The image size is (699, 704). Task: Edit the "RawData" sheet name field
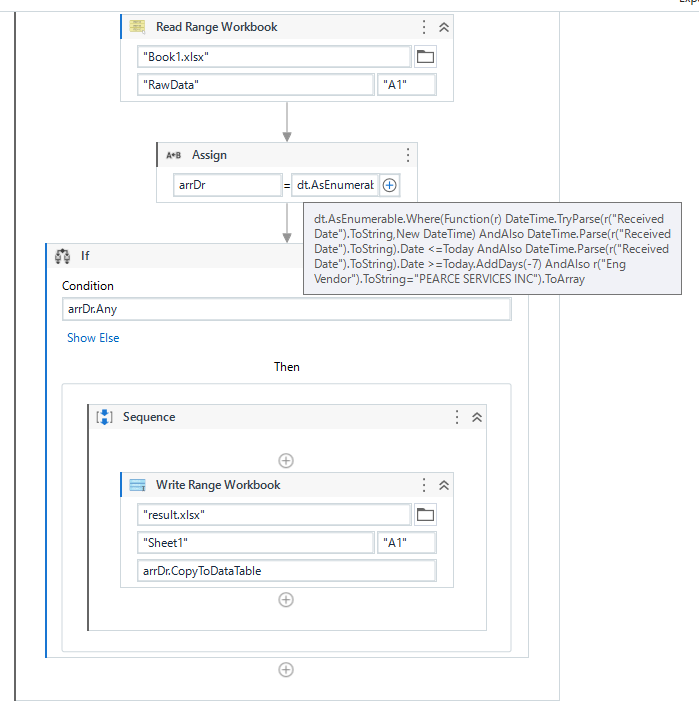click(x=255, y=85)
